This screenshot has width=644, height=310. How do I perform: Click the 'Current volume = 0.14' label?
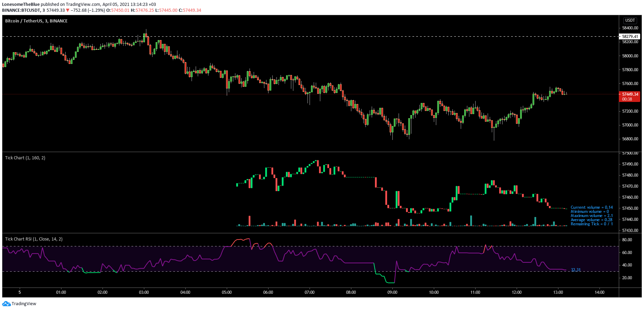[x=592, y=207]
